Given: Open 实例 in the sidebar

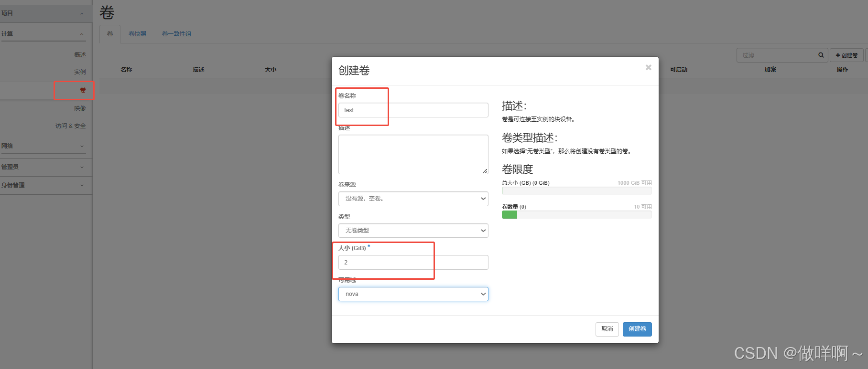Looking at the screenshot, I should [80, 72].
